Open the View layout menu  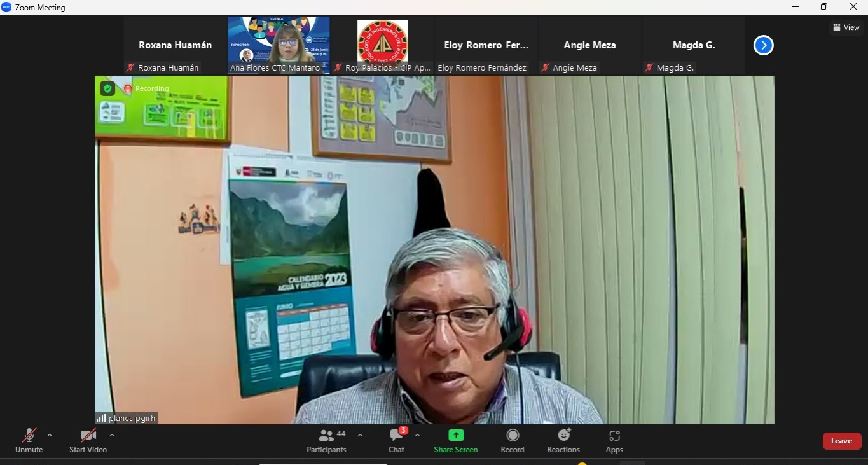click(846, 27)
